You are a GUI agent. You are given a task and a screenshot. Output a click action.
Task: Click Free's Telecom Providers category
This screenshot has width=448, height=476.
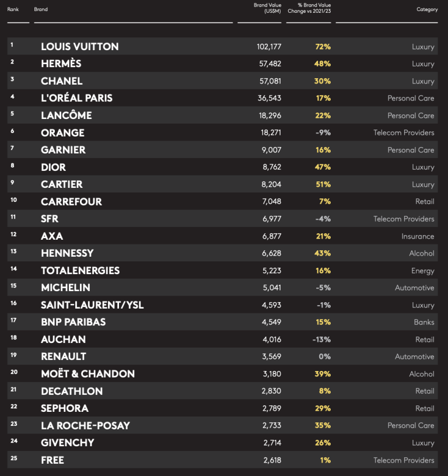(404, 460)
